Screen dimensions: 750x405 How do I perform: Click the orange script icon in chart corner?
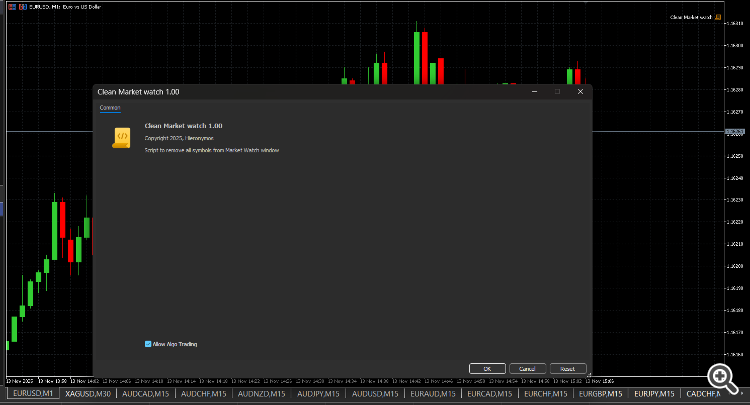pos(717,17)
